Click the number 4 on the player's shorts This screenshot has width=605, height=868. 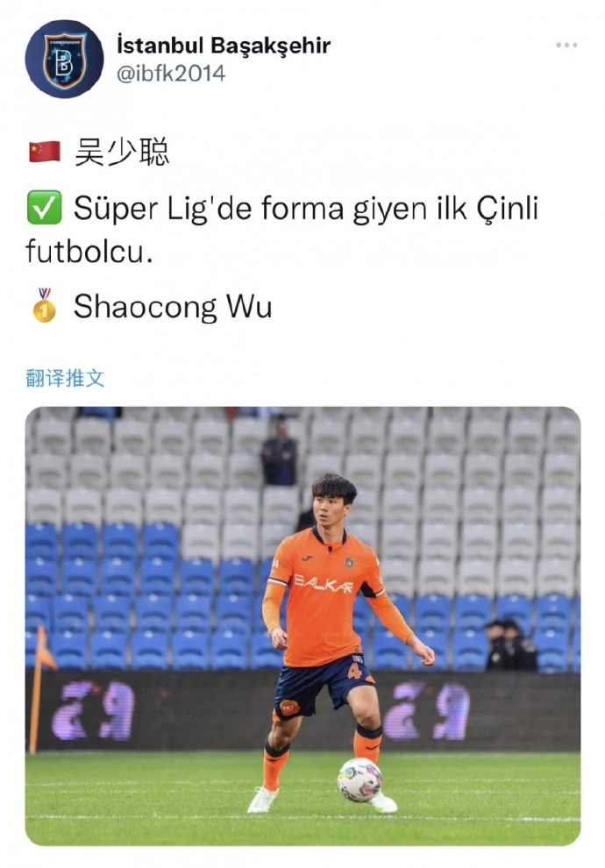pos(354,672)
